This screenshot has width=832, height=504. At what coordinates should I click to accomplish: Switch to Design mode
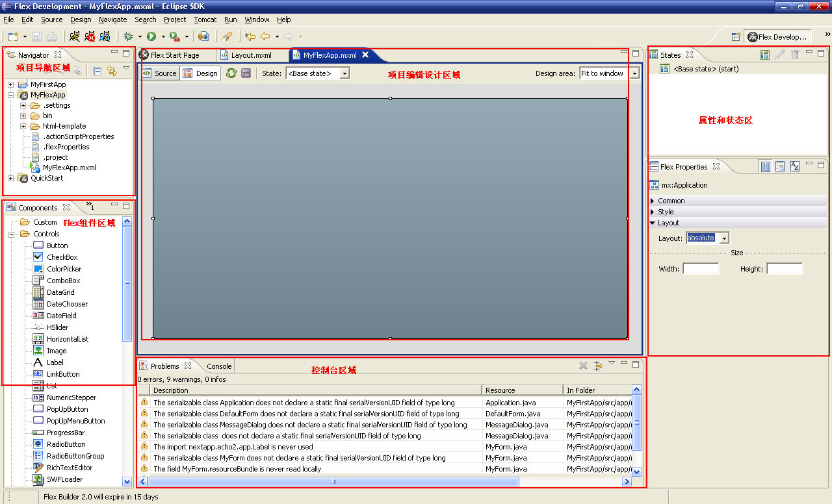pos(201,73)
